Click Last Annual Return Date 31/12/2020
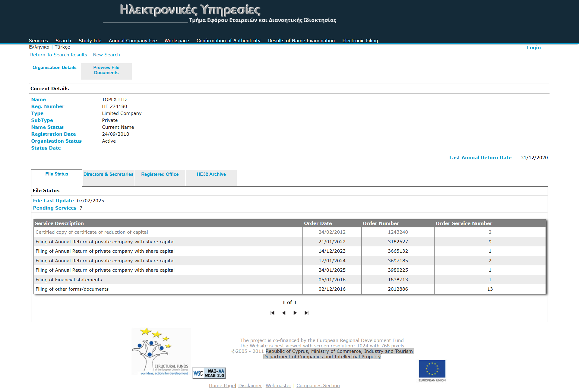The height and width of the screenshot is (392, 579). (534, 158)
